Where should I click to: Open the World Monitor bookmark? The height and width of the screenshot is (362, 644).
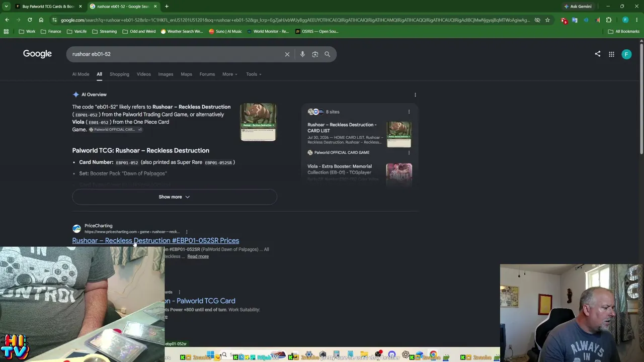point(268,31)
